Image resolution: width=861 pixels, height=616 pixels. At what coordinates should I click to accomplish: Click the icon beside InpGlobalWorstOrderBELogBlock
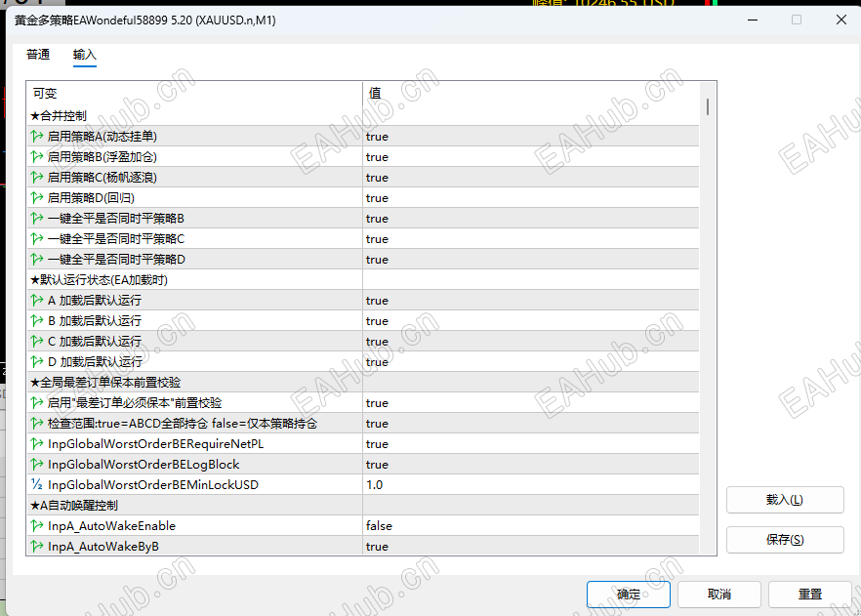[x=37, y=465]
